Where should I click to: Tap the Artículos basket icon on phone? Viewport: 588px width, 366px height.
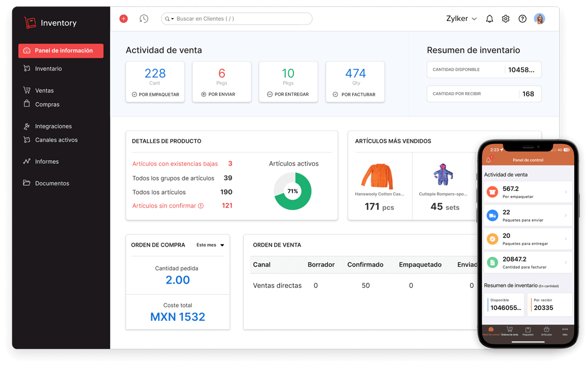[547, 329]
